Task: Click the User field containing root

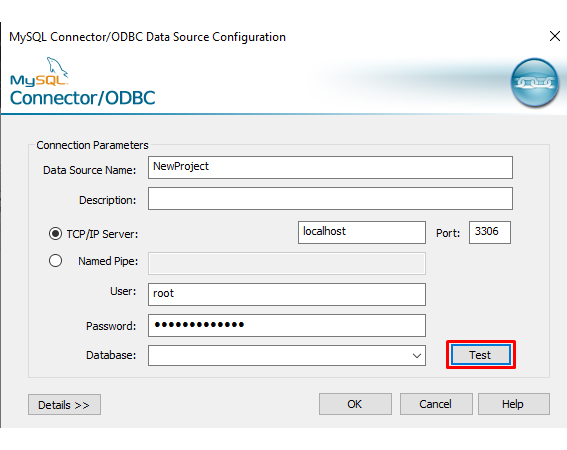Action: pos(287,294)
